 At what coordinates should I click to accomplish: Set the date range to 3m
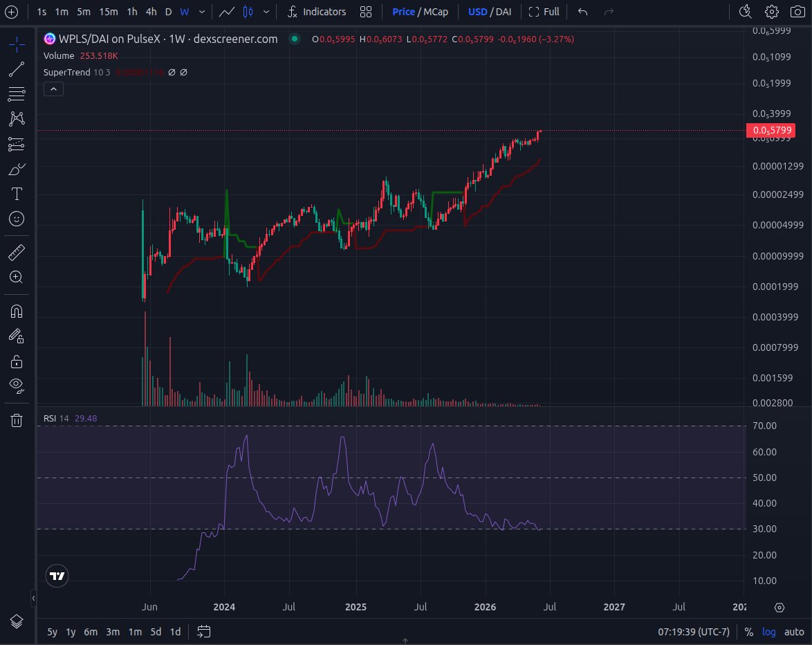(113, 632)
